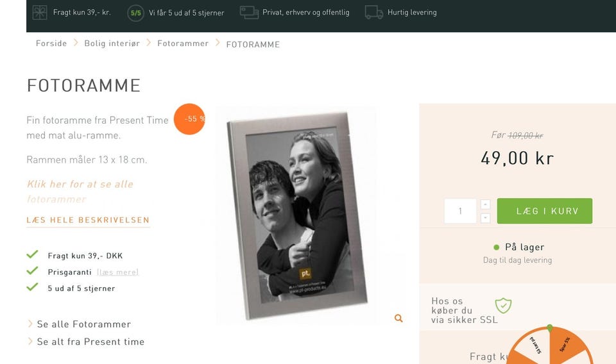Click the spin wheel discount widget
The height and width of the screenshot is (364, 616).
tap(550, 345)
